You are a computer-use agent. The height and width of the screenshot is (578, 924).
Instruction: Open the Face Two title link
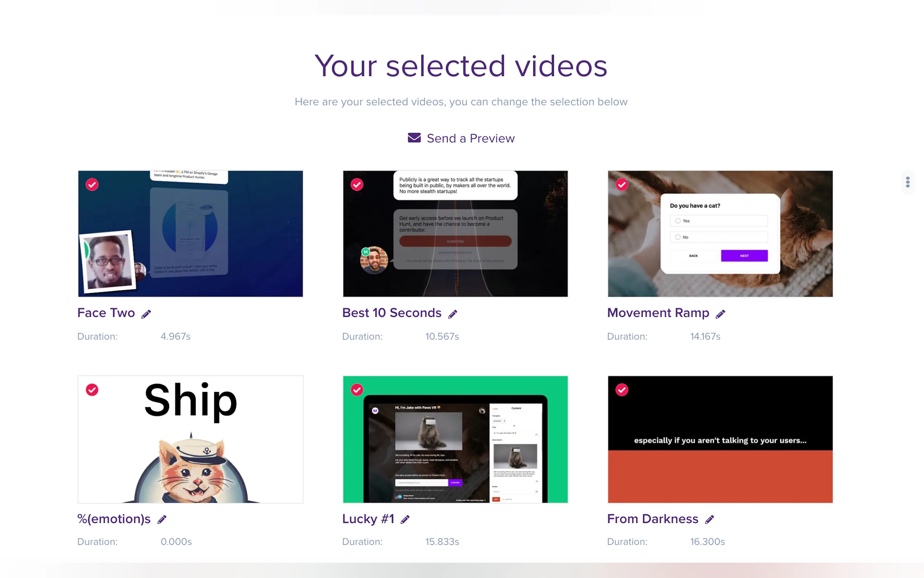pyautogui.click(x=106, y=313)
